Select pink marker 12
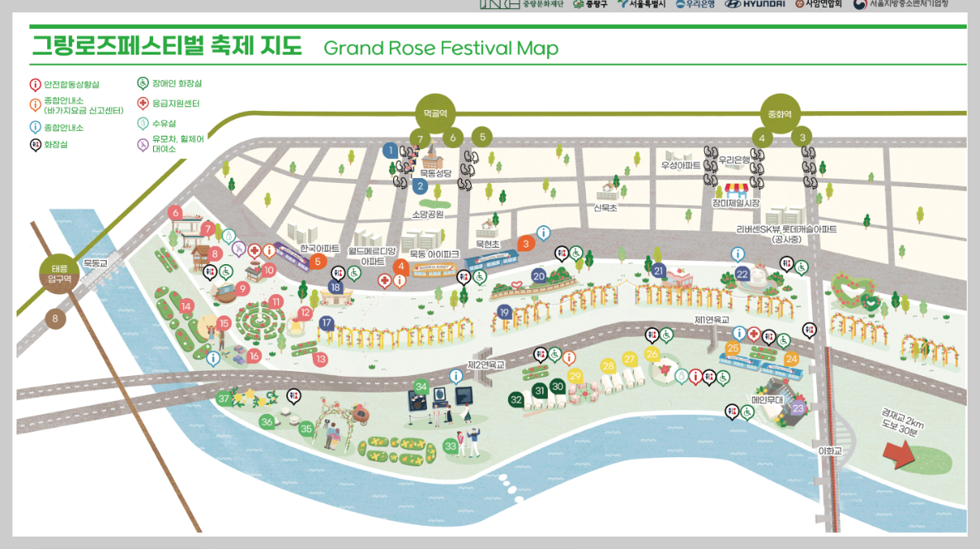The width and height of the screenshot is (980, 549). (x=305, y=312)
